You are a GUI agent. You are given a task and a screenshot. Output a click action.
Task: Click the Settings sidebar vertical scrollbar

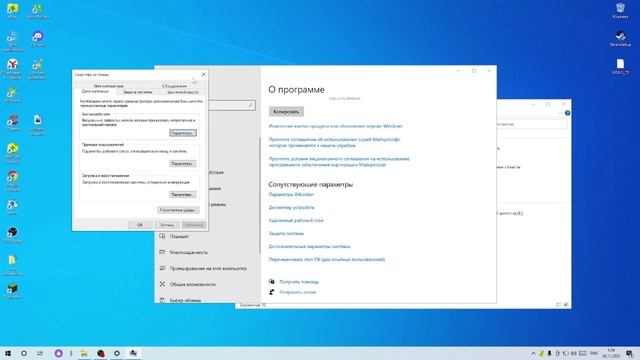tap(260, 195)
